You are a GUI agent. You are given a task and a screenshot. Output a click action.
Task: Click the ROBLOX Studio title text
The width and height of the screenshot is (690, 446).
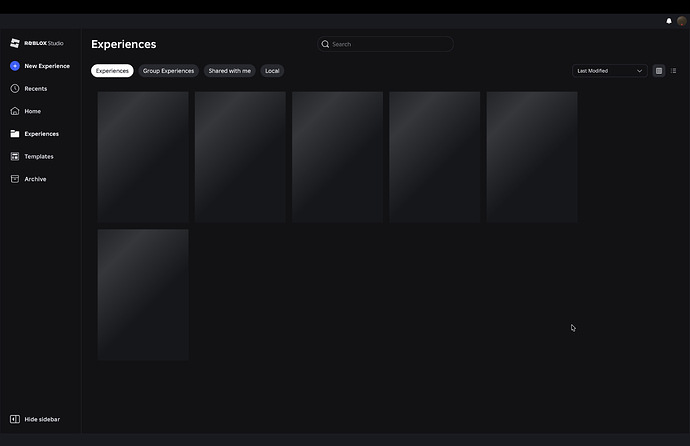click(44, 43)
